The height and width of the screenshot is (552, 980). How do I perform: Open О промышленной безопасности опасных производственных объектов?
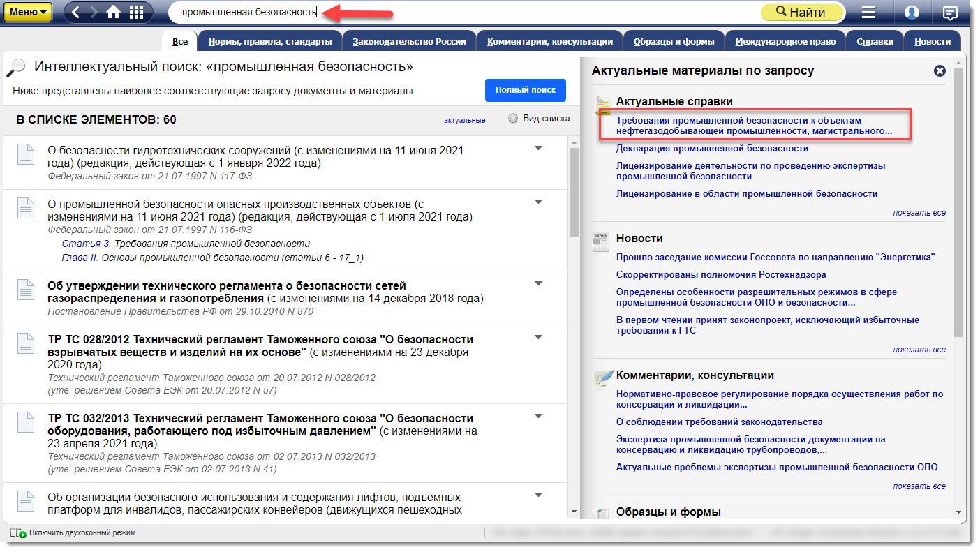tap(260, 211)
